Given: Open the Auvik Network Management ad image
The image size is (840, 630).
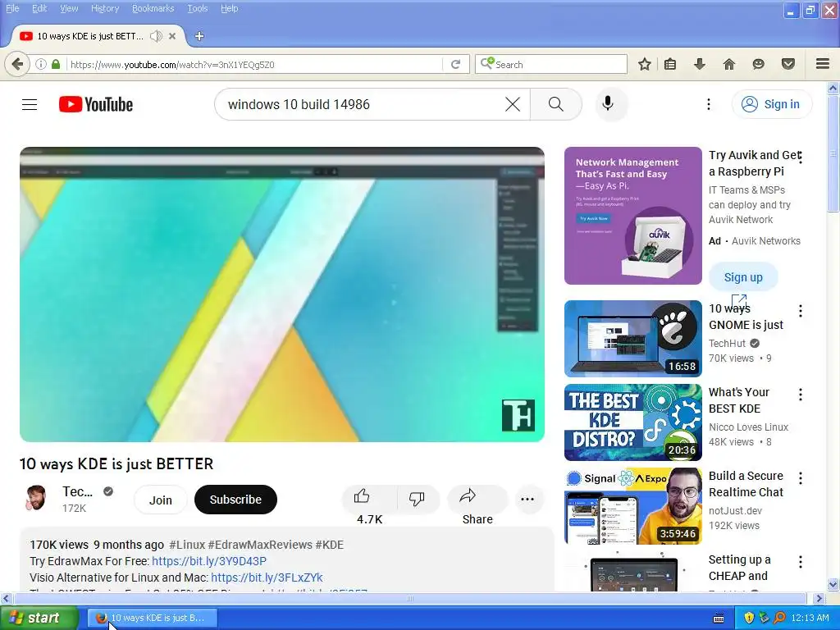Looking at the screenshot, I should tap(632, 216).
